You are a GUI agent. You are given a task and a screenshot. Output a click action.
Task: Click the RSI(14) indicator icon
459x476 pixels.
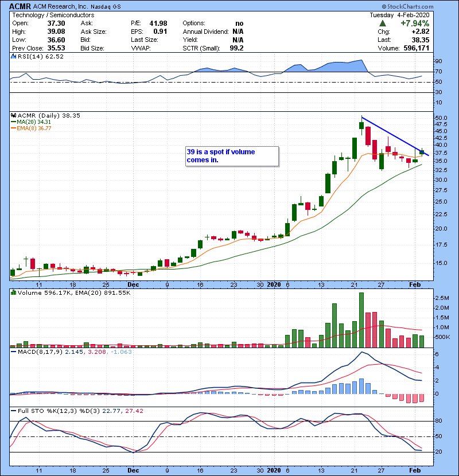(14, 56)
